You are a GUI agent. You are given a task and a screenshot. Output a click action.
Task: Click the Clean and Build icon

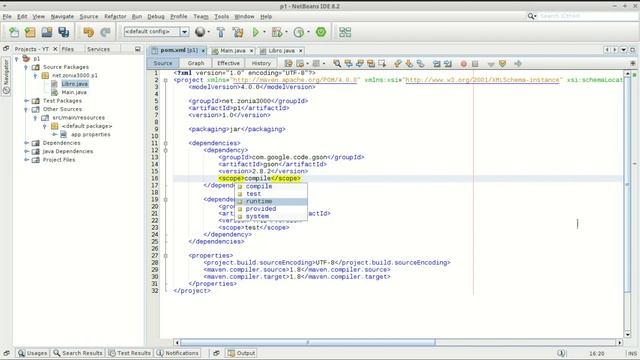238,32
